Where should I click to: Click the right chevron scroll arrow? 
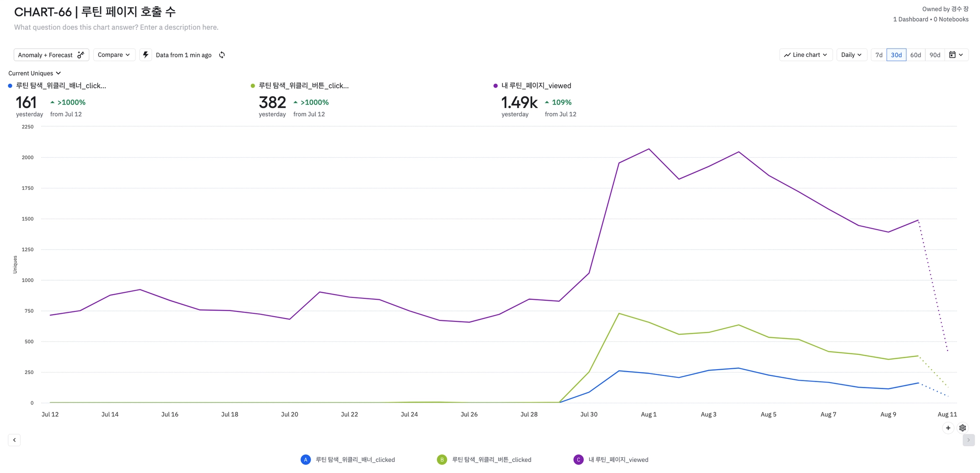coord(968,440)
